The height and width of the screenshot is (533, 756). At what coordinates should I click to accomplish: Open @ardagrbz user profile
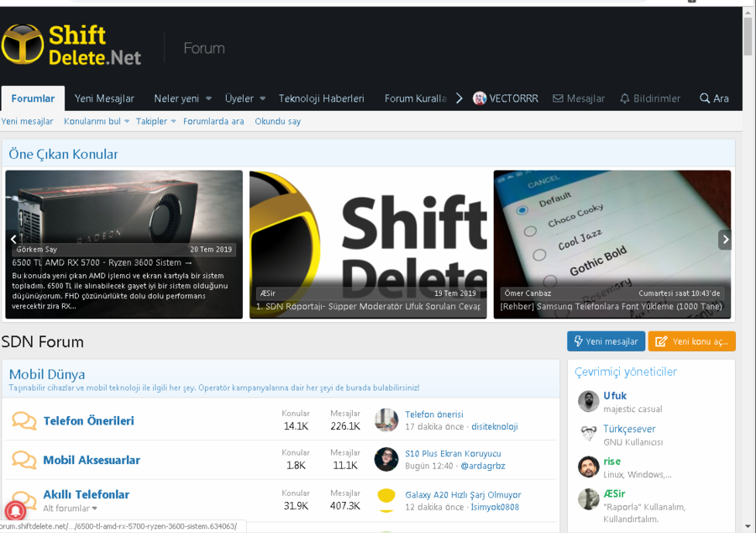pos(483,466)
